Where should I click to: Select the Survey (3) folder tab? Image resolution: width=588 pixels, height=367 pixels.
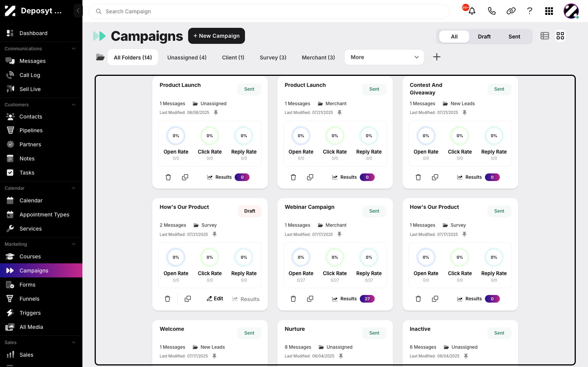point(273,58)
